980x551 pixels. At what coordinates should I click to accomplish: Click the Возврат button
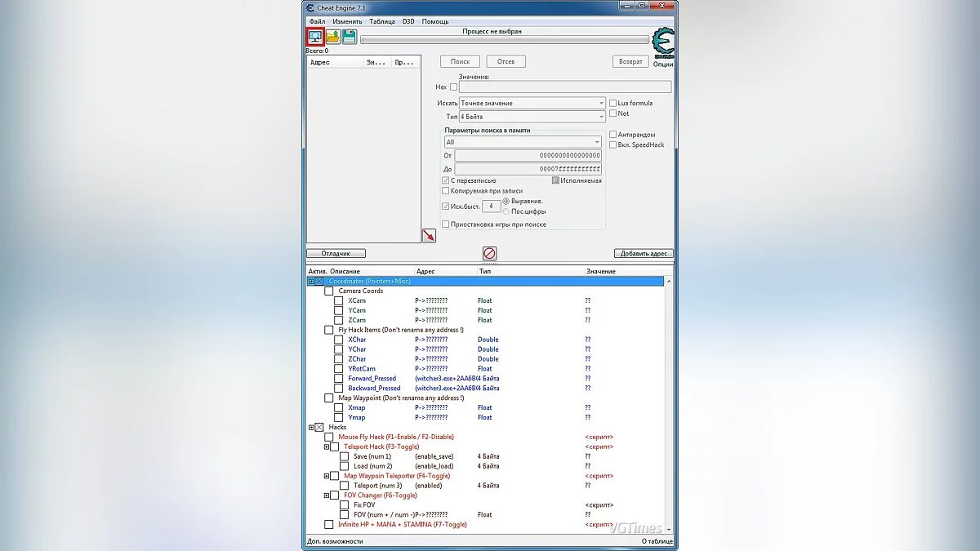point(630,61)
